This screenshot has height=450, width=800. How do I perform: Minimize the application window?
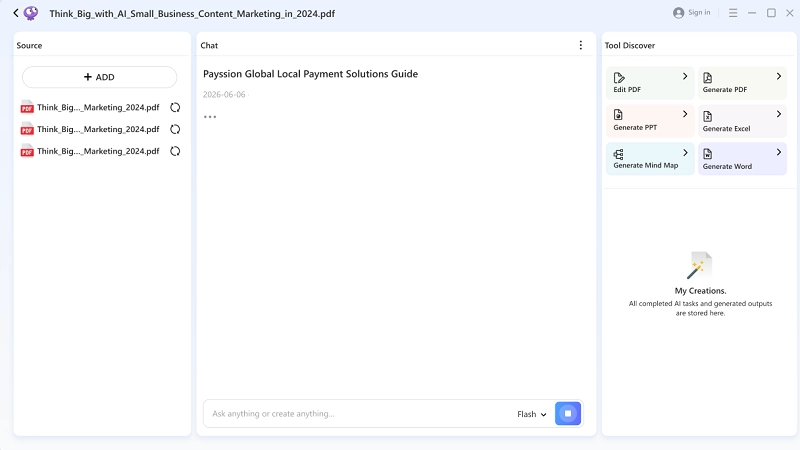(x=752, y=13)
